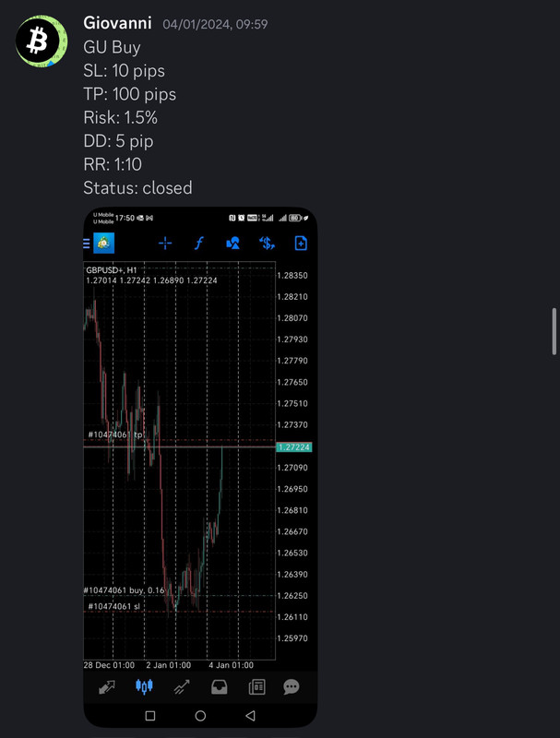Click the OHLC values line under GBPUSD+

tap(151, 280)
